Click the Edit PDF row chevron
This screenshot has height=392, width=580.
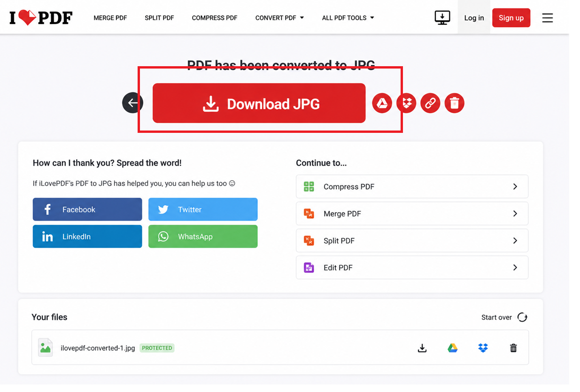515,268
